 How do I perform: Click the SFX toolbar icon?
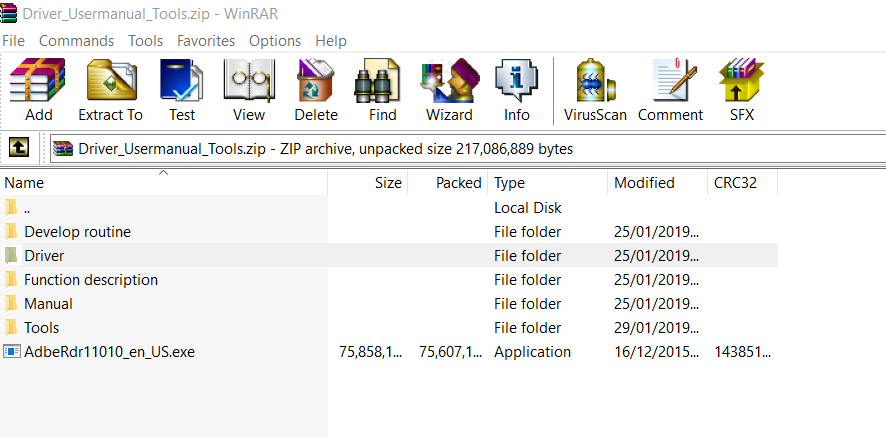pos(741,88)
